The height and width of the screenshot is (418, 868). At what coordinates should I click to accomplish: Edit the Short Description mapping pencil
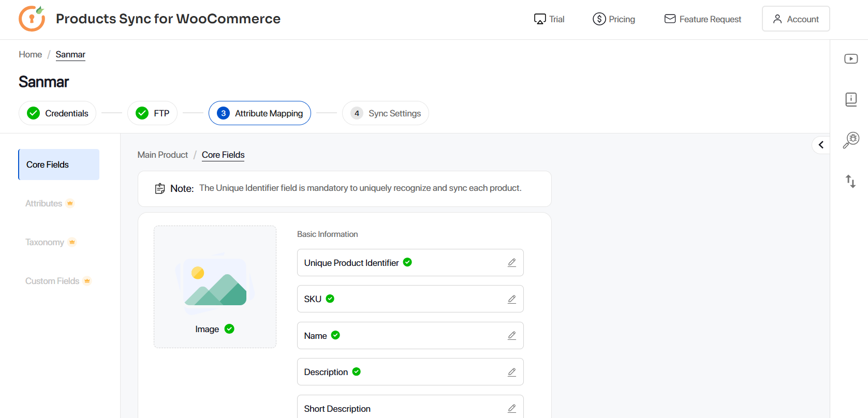click(511, 408)
